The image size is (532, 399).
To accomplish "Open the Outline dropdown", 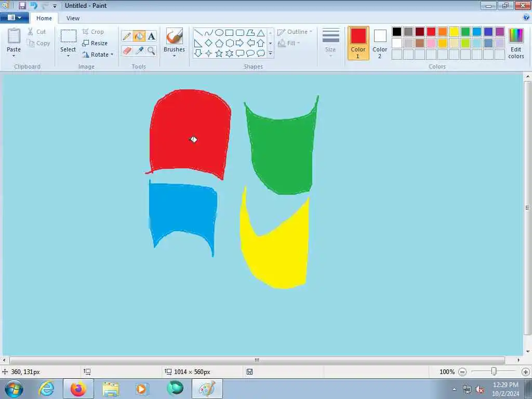I will 295,32.
